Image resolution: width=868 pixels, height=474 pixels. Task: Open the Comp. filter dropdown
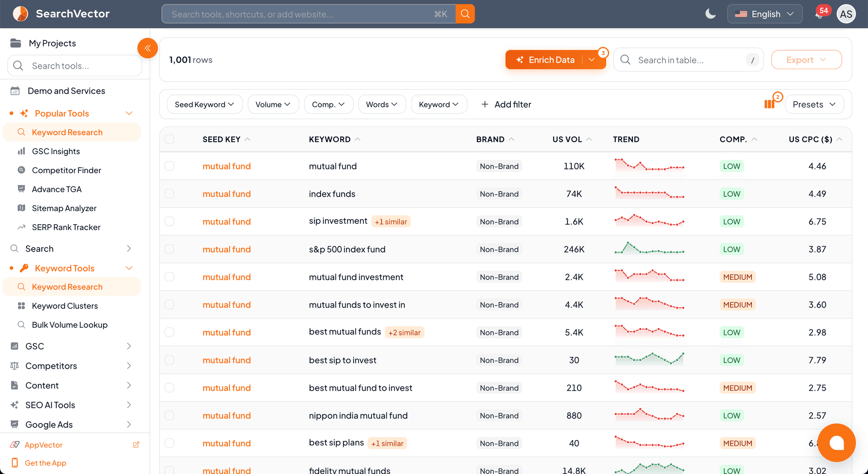[x=329, y=104]
